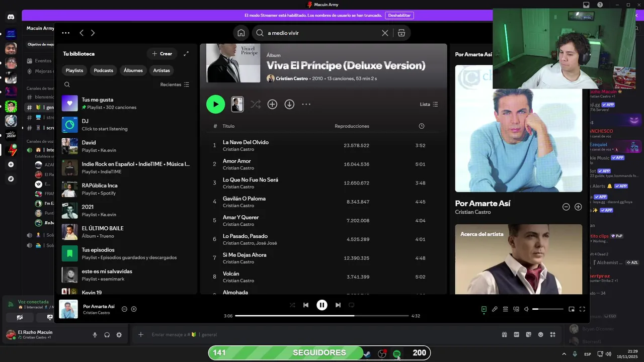The width and height of the screenshot is (644, 362).
Task: Open the DJ item in library
Action: (126, 125)
